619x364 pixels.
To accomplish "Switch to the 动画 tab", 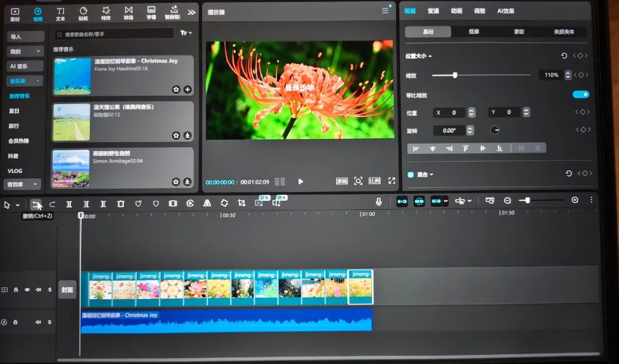I will (x=456, y=11).
